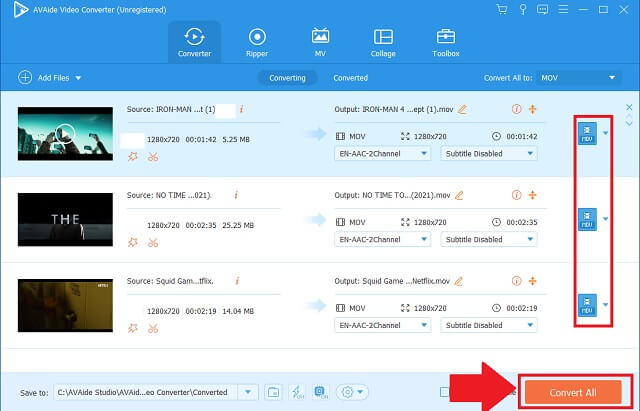Viewport: 640px width, 411px height.
Task: Toggle the lightning acceleration icon
Action: pyautogui.click(x=297, y=392)
